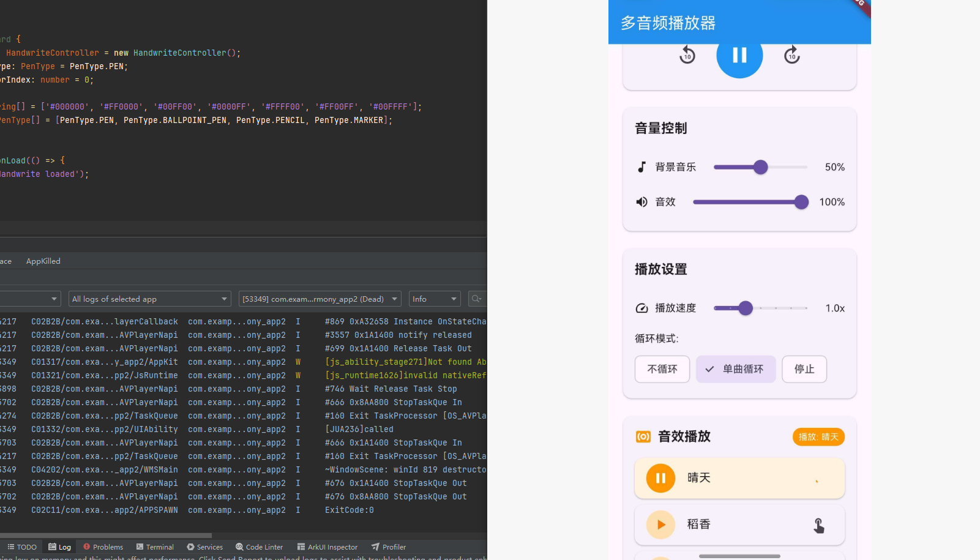
Task: Switch to the Terminal tab
Action: (x=155, y=547)
